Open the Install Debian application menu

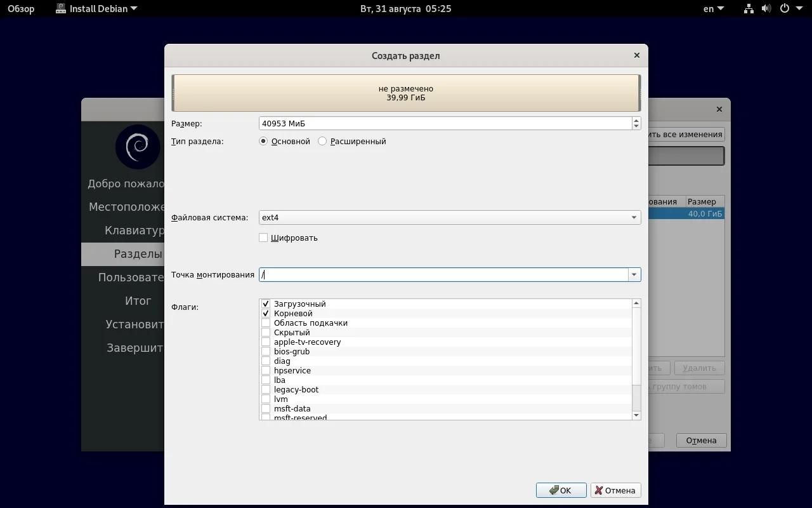coord(95,8)
